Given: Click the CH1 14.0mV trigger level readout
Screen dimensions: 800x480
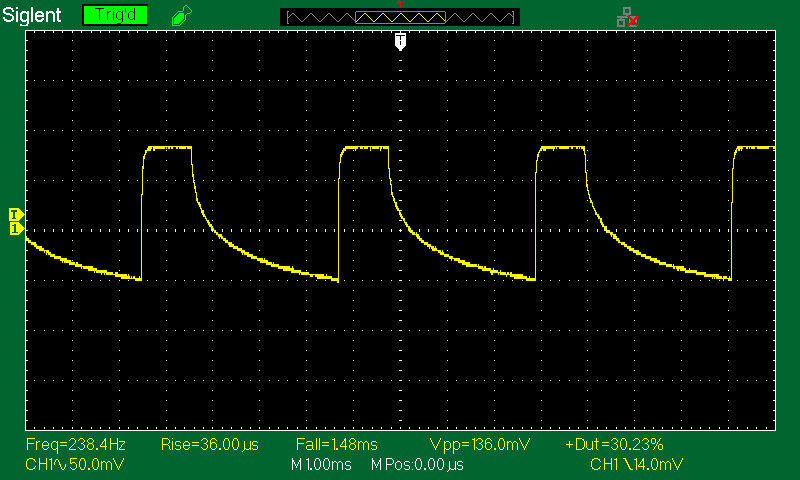Looking at the screenshot, I should [x=637, y=465].
